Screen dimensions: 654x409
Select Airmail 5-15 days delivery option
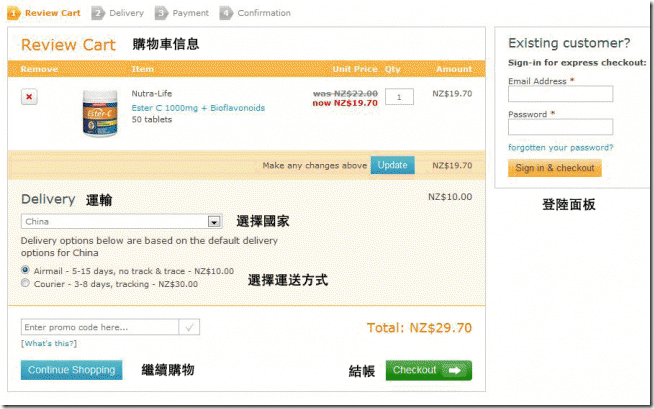pyautogui.click(x=25, y=270)
